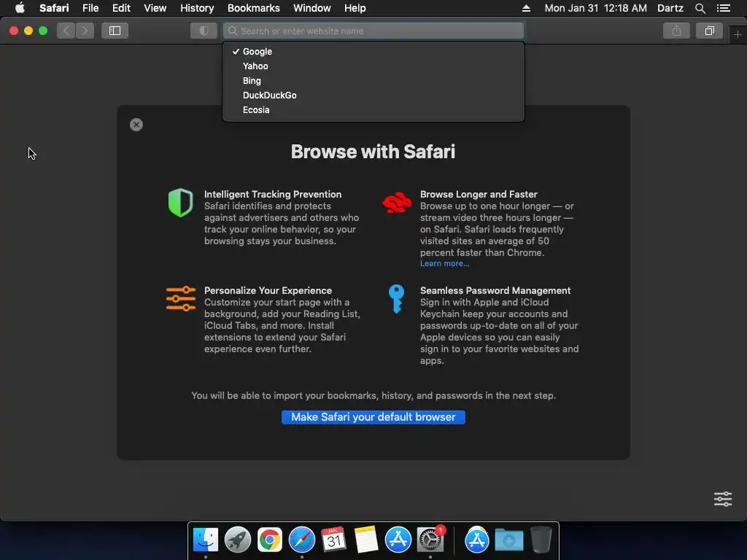Open the View menu
Viewport: 747px width, 560px height.
(155, 8)
